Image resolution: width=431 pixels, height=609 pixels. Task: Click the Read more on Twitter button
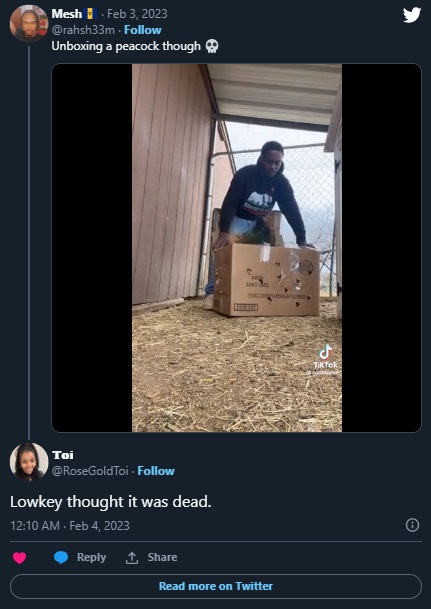point(216,586)
